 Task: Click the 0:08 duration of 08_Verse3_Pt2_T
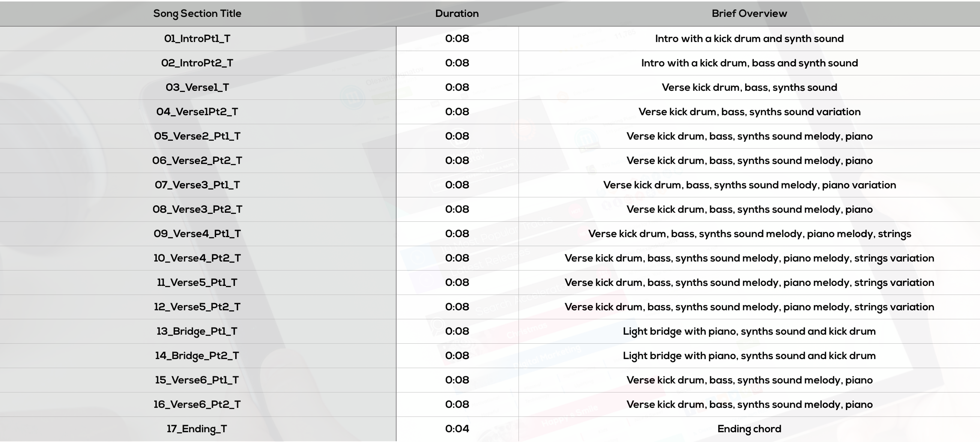[457, 209]
